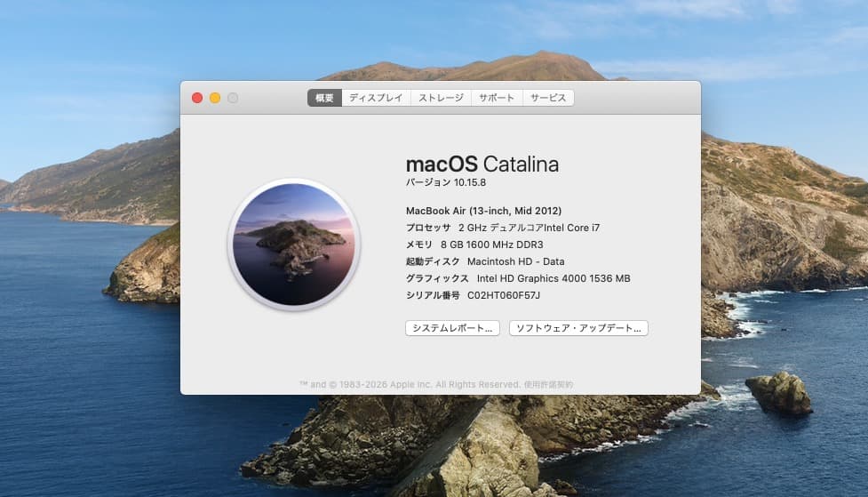The height and width of the screenshot is (497, 868).
Task: Click the メモリ label
Action: point(419,244)
